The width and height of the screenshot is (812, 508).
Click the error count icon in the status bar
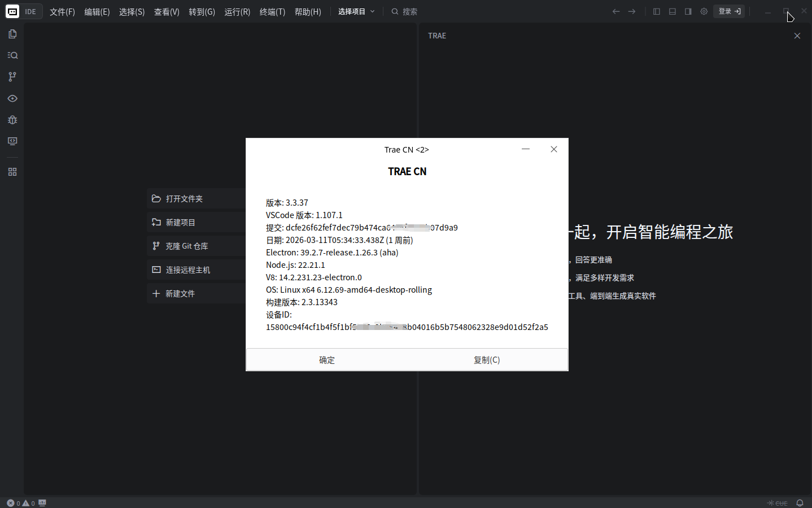(x=11, y=503)
